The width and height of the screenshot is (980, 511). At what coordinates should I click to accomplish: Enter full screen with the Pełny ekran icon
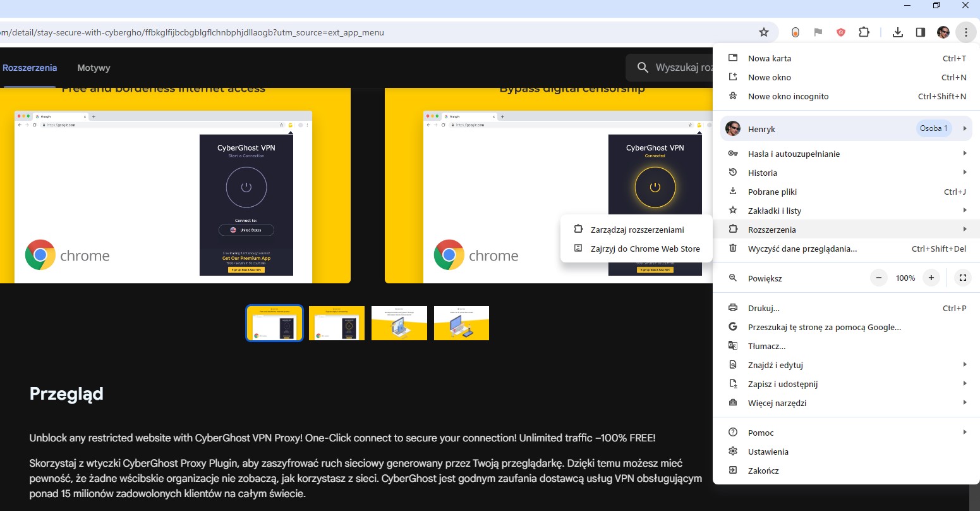point(962,278)
